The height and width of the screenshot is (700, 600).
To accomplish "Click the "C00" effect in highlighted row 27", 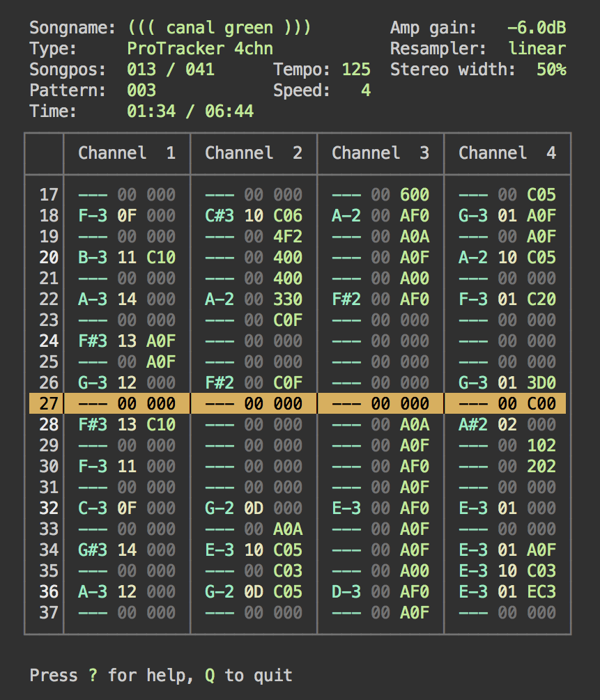I will click(541, 403).
